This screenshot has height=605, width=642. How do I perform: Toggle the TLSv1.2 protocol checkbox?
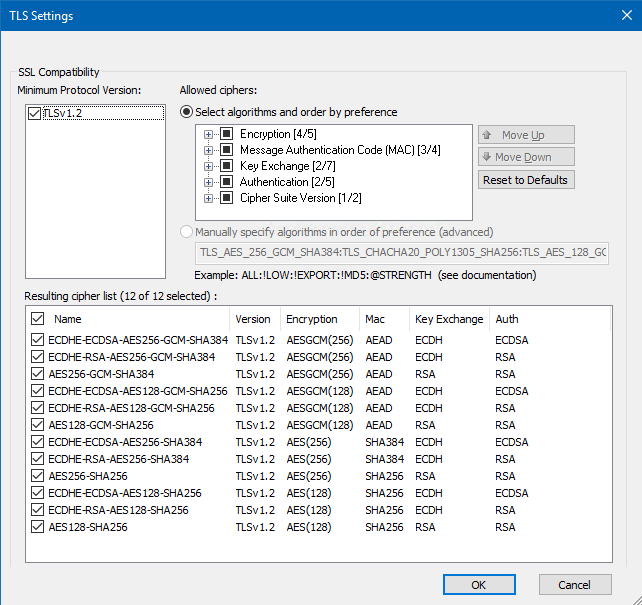click(35, 114)
